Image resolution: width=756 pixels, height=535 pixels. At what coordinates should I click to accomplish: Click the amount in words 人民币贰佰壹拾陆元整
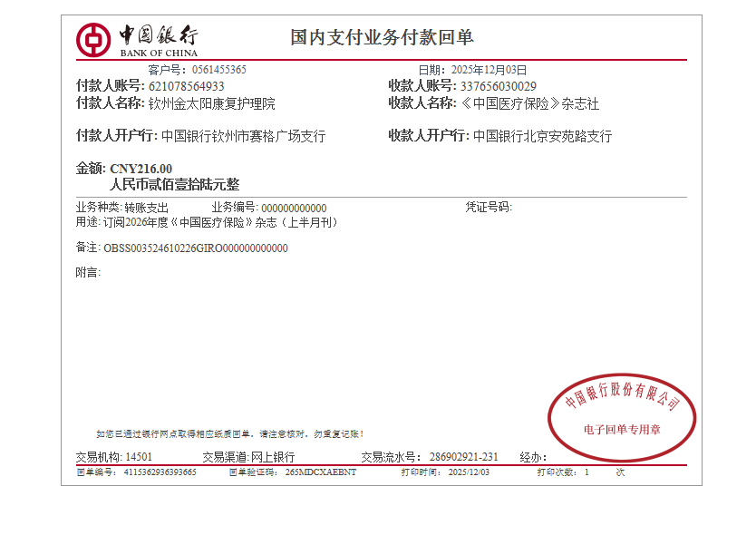tap(175, 184)
